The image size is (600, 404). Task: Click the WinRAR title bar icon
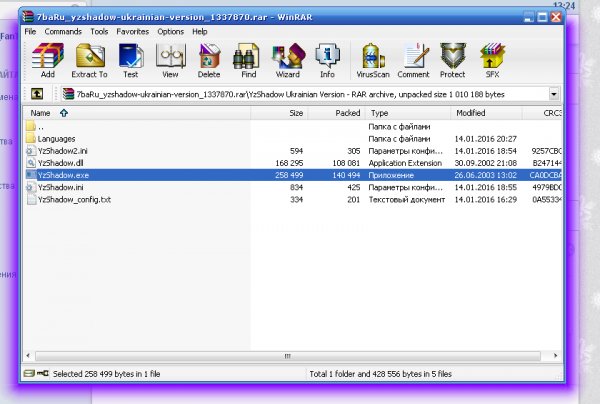28,16
